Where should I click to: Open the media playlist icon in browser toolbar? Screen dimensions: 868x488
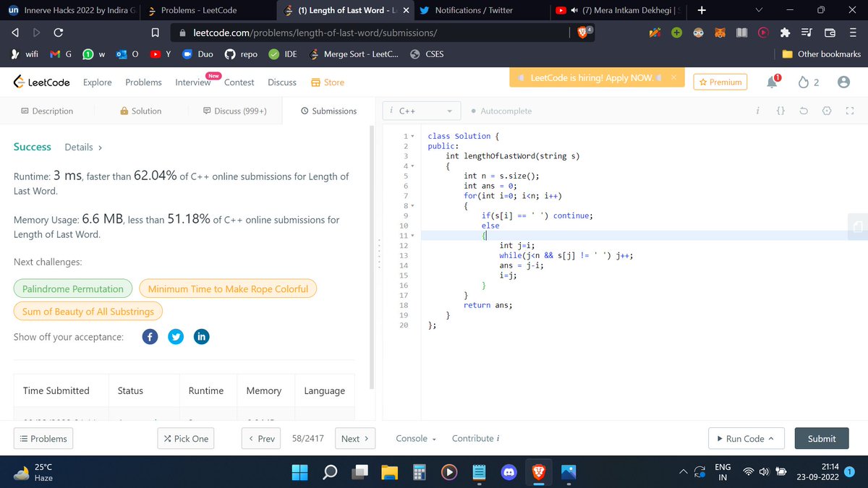tap(807, 33)
